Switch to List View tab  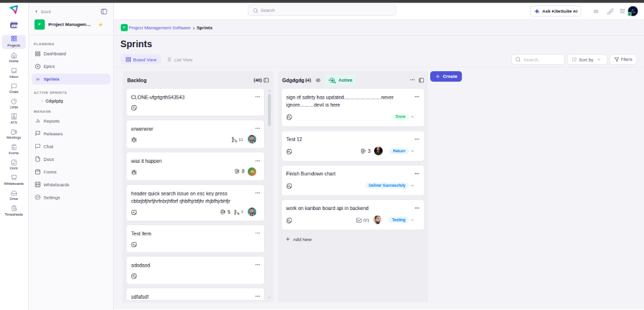tap(180, 60)
